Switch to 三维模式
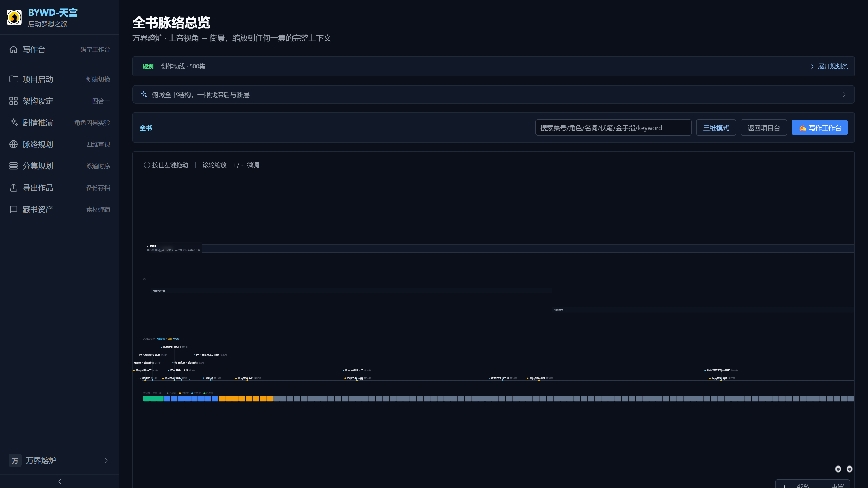 tap(716, 128)
